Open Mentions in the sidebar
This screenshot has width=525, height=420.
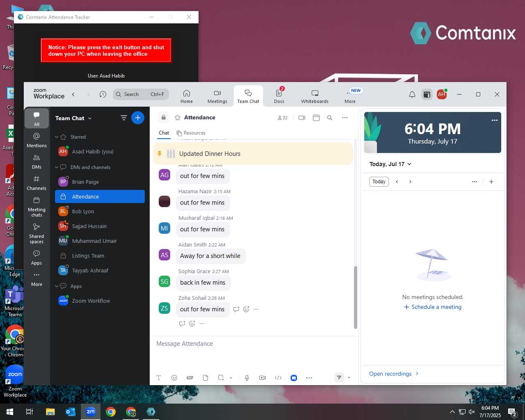coord(37,140)
